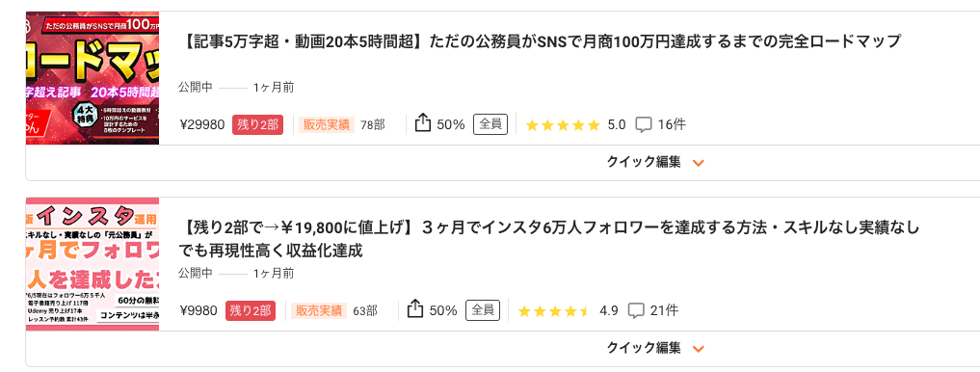Open the インスタ article thumbnail

coord(93,264)
